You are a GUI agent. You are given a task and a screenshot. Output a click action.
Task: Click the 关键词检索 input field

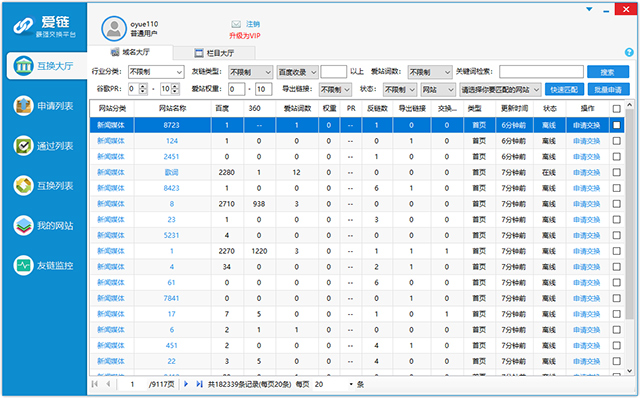click(541, 72)
